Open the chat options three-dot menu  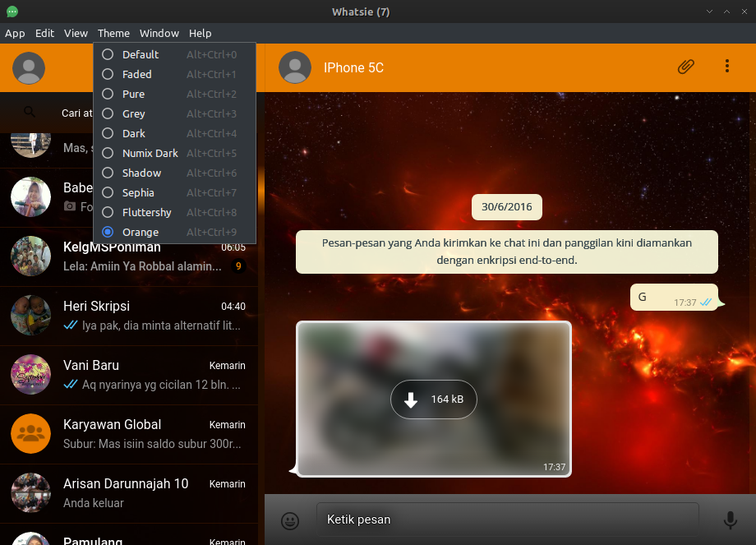727,66
